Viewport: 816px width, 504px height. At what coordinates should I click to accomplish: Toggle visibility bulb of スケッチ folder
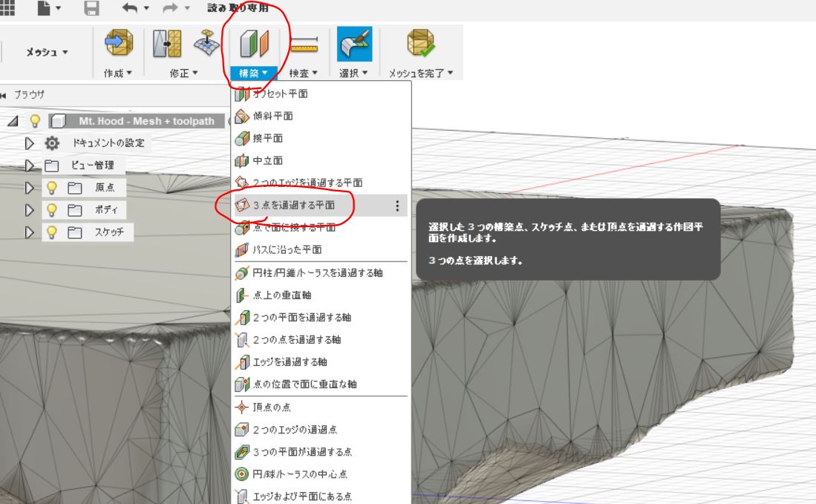51,232
